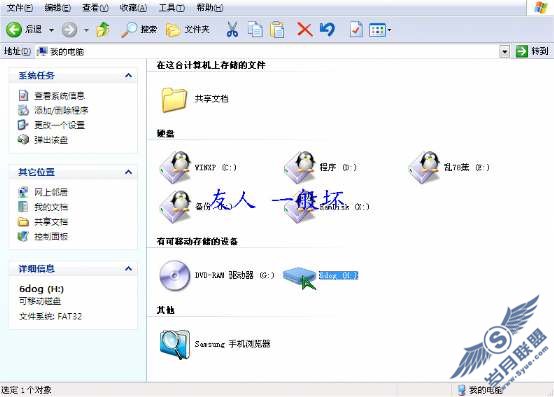The width and height of the screenshot is (554, 397).
Task: Open 网上邻居 in other places
Action: click(51, 192)
